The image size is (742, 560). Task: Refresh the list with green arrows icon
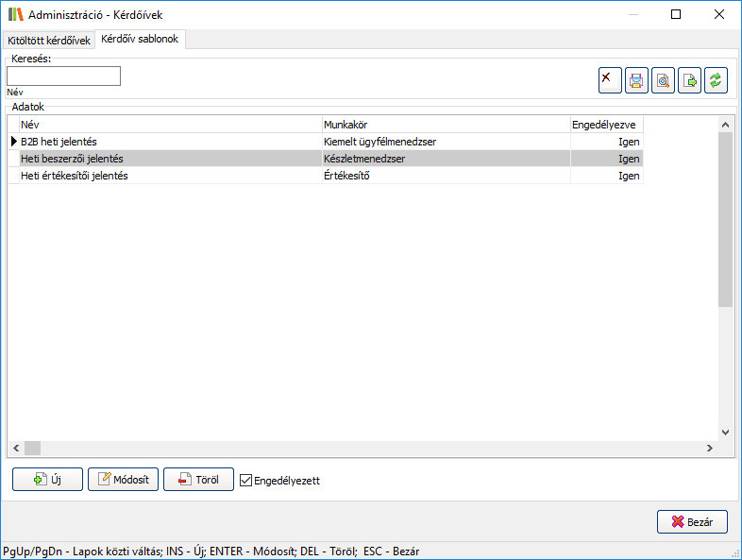[716, 81]
